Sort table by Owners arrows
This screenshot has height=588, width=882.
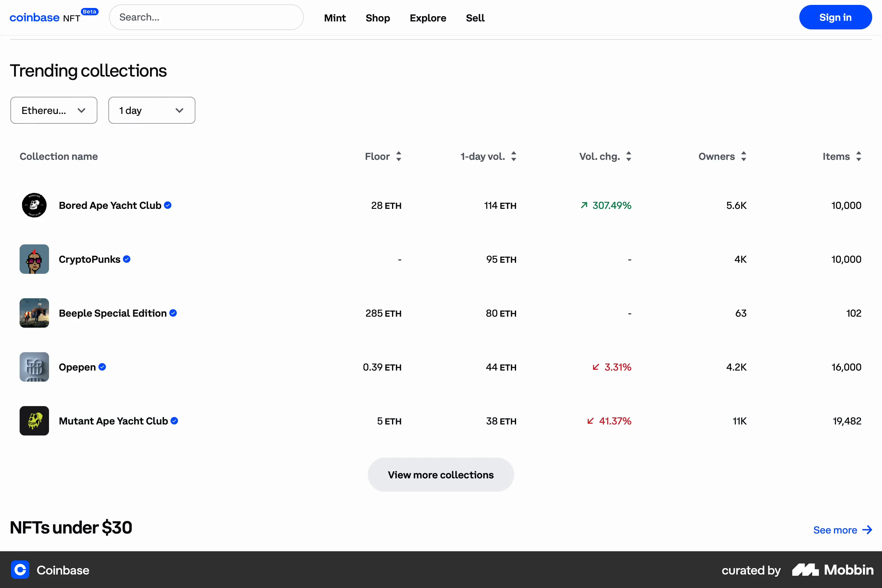tap(744, 156)
